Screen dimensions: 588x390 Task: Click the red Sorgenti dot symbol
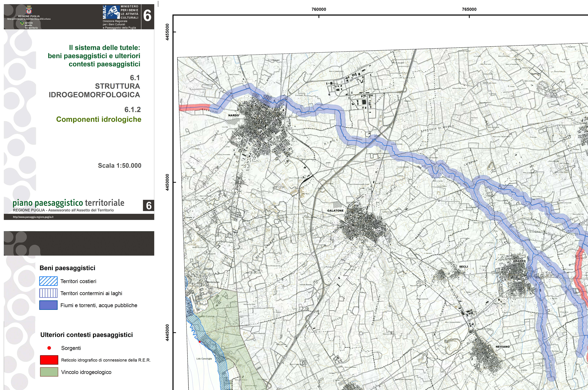(x=49, y=348)
